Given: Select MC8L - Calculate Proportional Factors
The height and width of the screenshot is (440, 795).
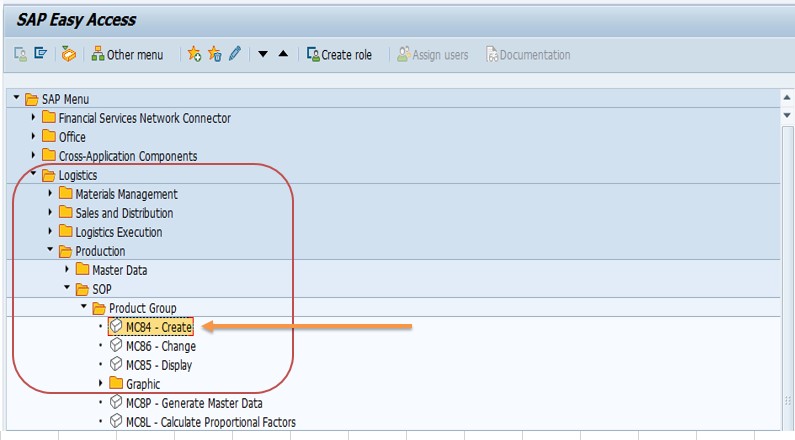Looking at the screenshot, I should pos(211,422).
